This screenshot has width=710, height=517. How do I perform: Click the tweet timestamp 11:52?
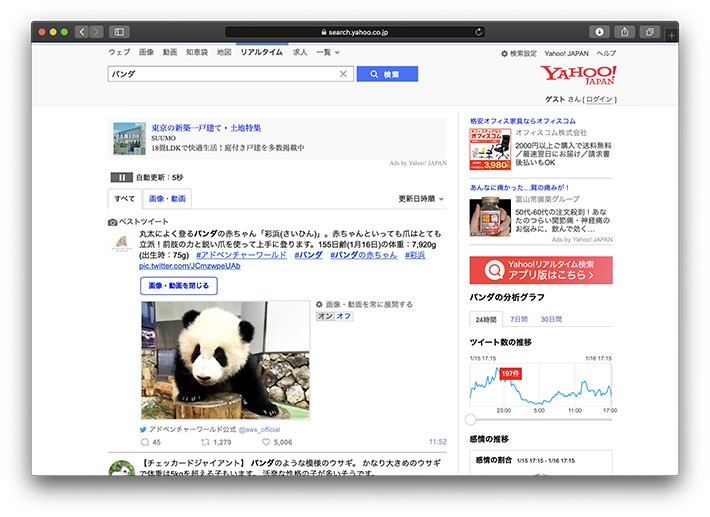(x=437, y=442)
